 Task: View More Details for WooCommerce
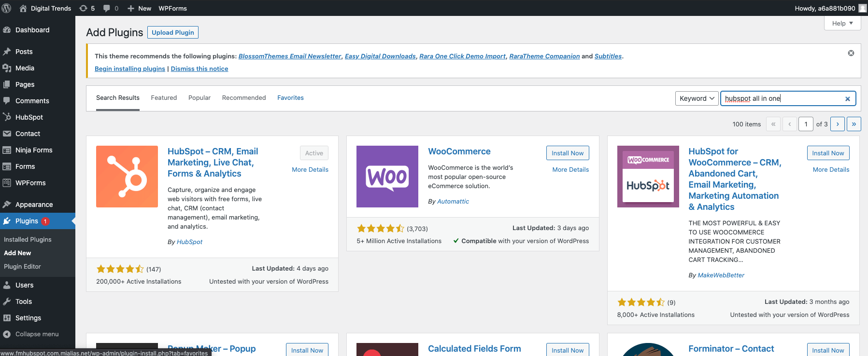(x=570, y=170)
